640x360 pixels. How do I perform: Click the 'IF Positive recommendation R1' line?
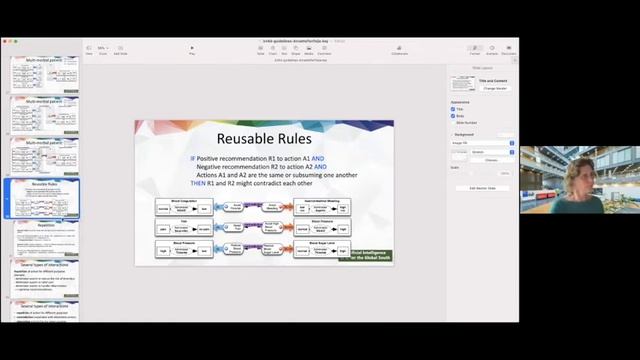[257, 158]
